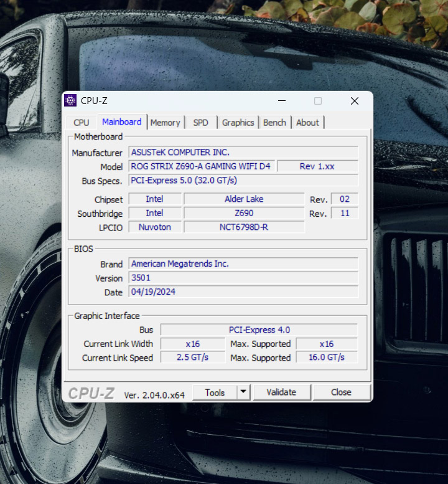448x484 pixels.
Task: Click the CPU-Z window title text
Action: pos(94,101)
